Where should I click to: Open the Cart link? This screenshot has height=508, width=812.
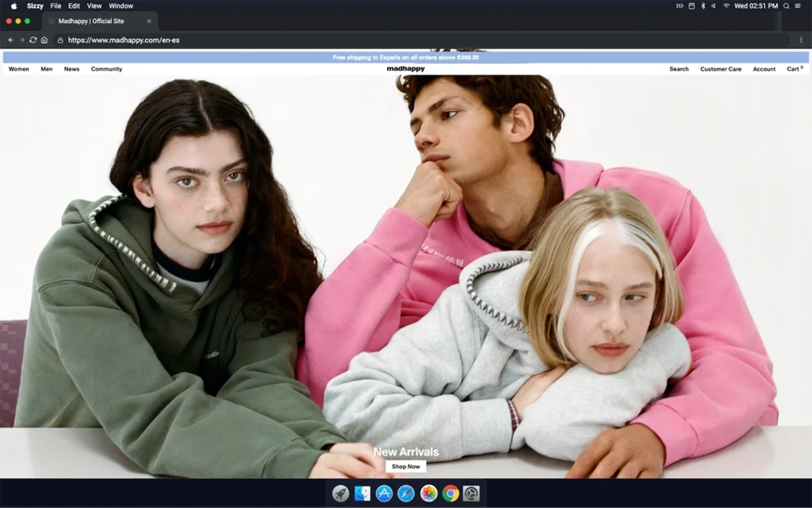pyautogui.click(x=794, y=69)
